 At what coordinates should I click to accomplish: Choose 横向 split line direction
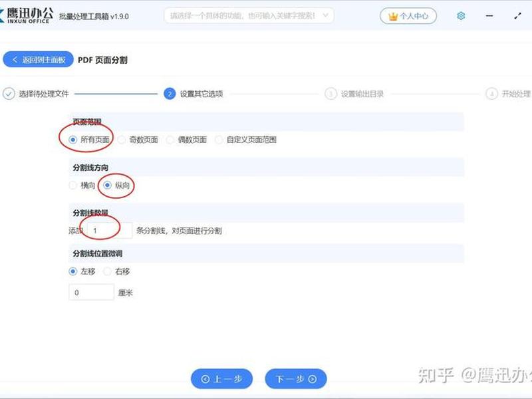click(72, 186)
